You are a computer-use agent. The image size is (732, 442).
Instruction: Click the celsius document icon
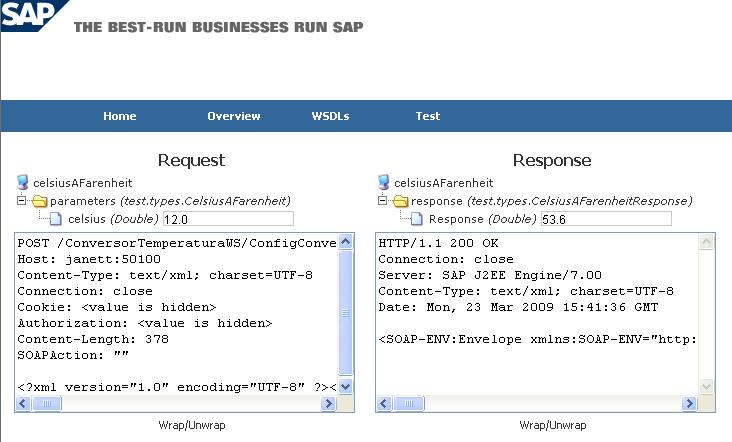pos(56,219)
